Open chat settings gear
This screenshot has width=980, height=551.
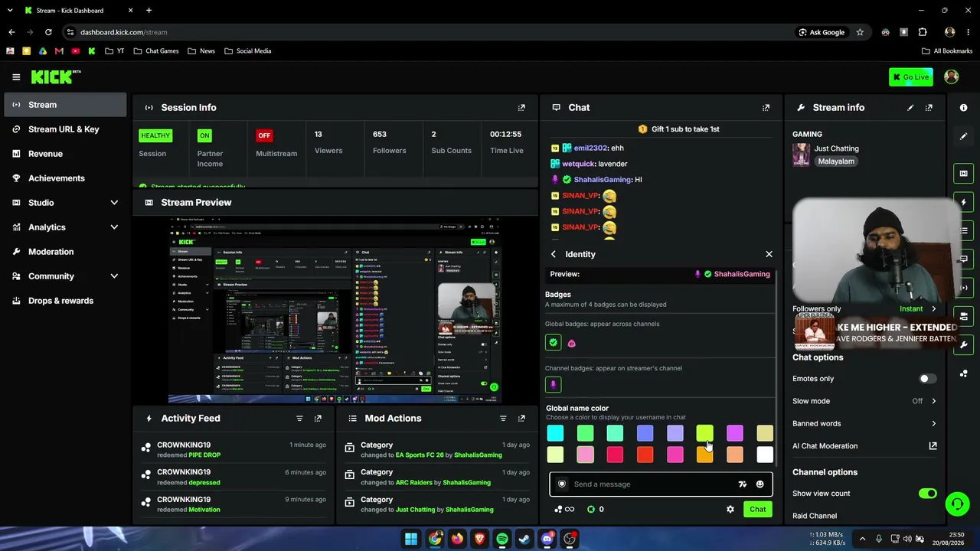[730, 510]
